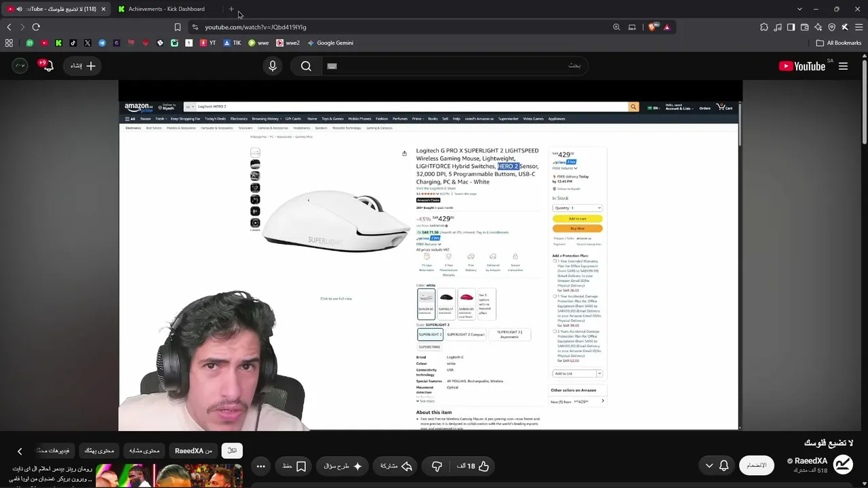The height and width of the screenshot is (488, 868).
Task: Click Add to cart on Amazon page
Action: pos(577,218)
